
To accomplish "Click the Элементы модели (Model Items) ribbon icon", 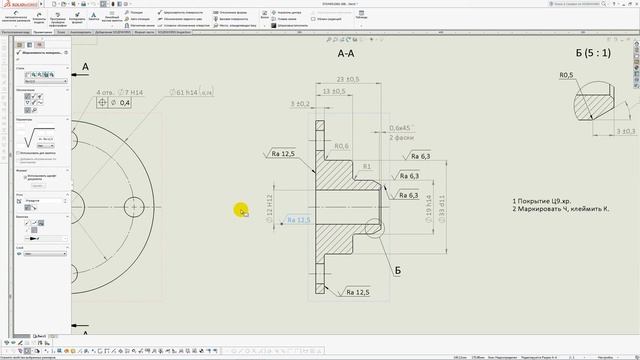I will tap(39, 18).
